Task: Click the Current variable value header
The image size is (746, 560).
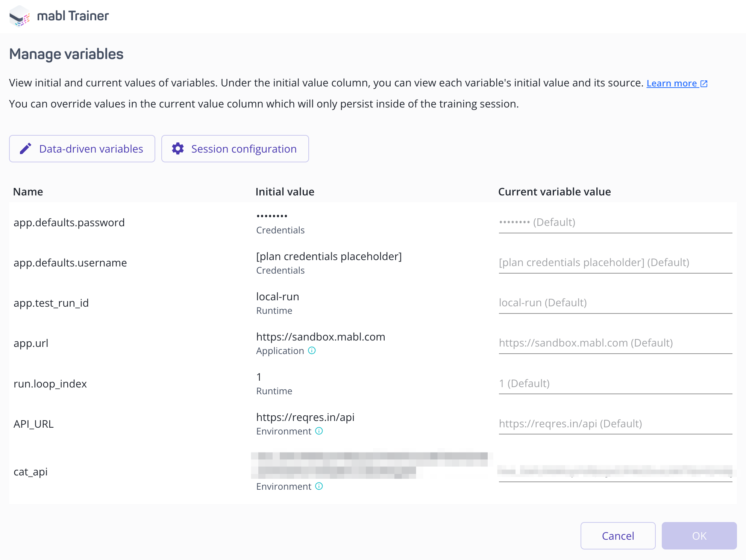Action: (554, 192)
